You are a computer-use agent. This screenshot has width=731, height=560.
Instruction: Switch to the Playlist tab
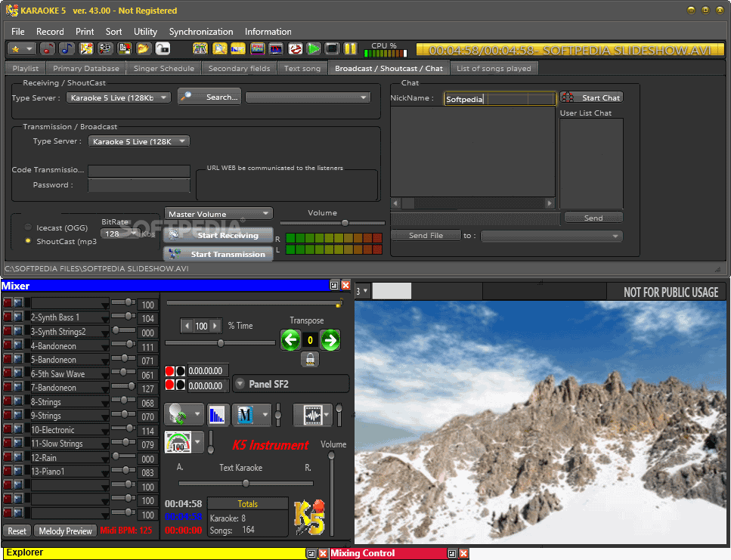click(x=26, y=69)
